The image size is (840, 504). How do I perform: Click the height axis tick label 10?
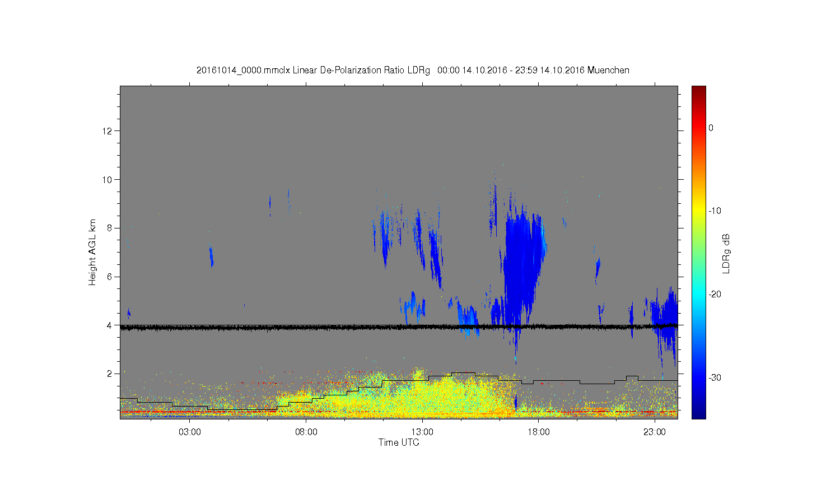108,180
